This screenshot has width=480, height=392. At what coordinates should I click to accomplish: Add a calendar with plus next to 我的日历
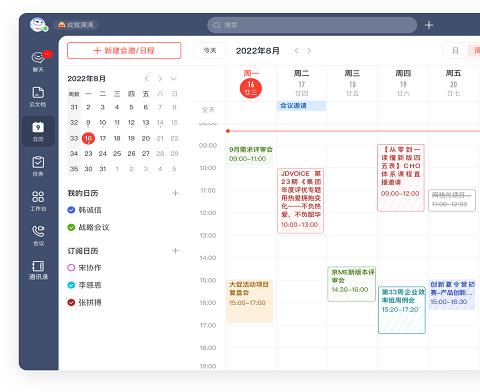pyautogui.click(x=176, y=193)
